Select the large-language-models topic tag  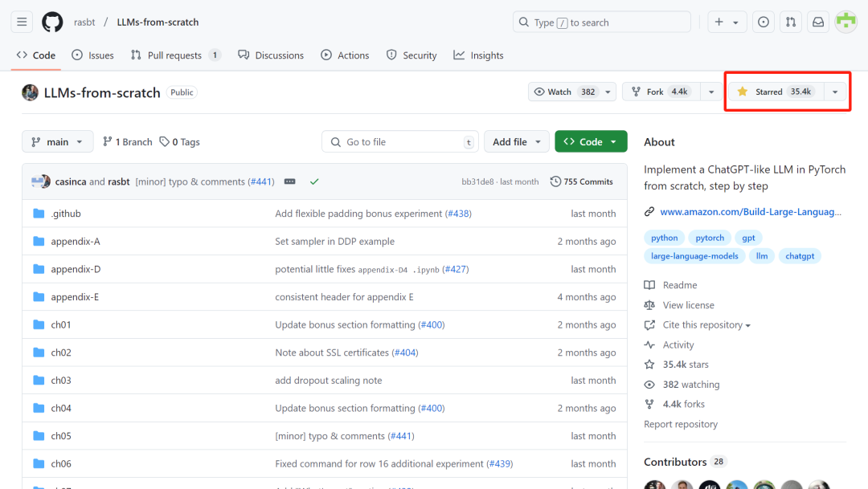coord(694,256)
